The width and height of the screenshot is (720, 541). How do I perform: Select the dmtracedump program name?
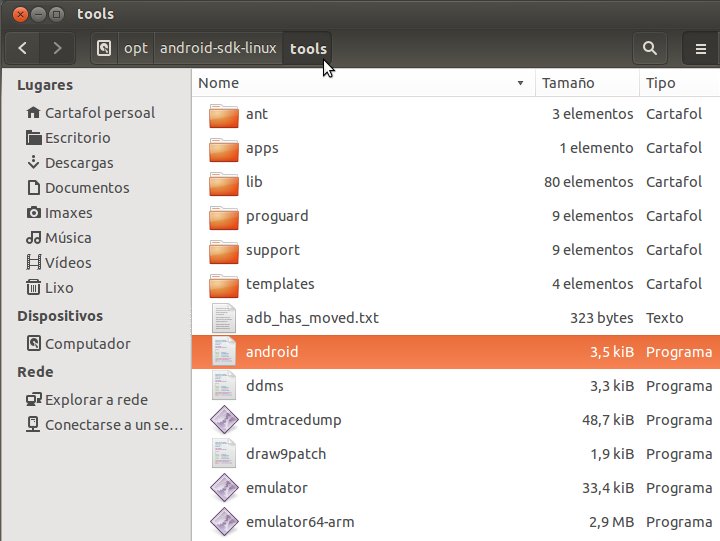click(293, 420)
